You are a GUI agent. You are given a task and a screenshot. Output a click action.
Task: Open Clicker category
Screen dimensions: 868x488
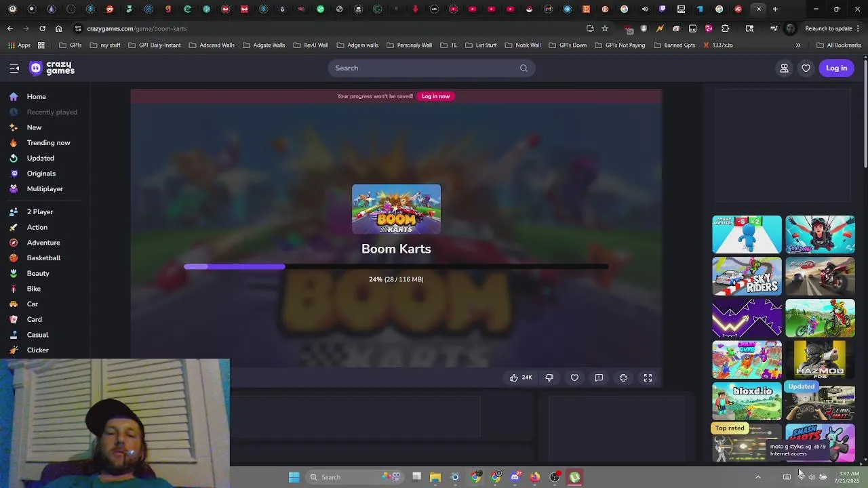pyautogui.click(x=38, y=350)
